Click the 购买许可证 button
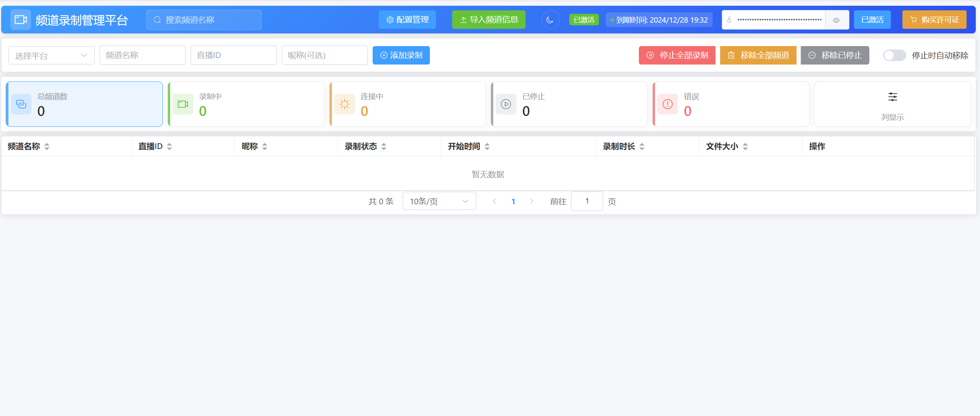Image resolution: width=980 pixels, height=416 pixels. point(934,20)
